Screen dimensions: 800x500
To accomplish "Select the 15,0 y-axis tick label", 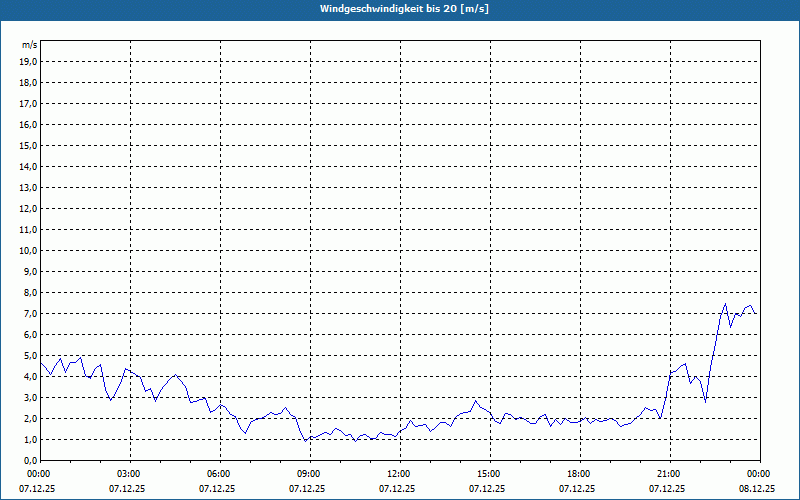I will pos(28,145).
